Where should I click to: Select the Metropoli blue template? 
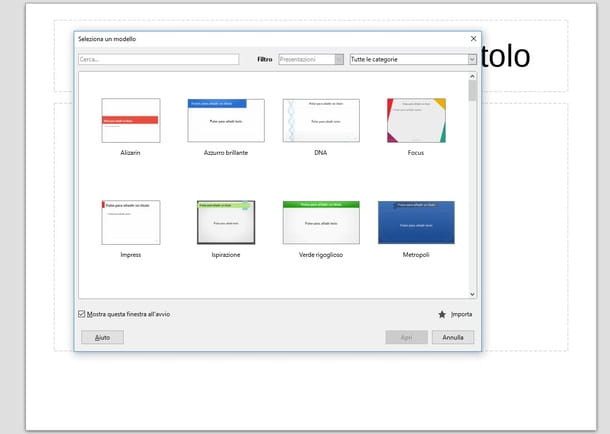[x=416, y=222]
